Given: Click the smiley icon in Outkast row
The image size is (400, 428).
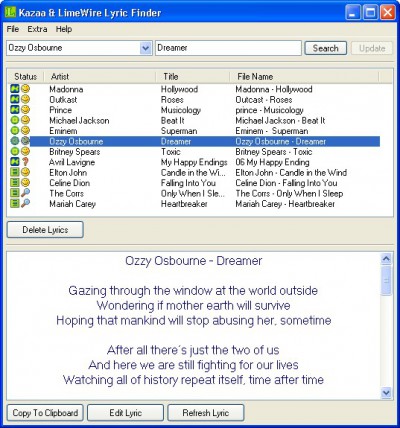Looking at the screenshot, I should click(x=25, y=99).
